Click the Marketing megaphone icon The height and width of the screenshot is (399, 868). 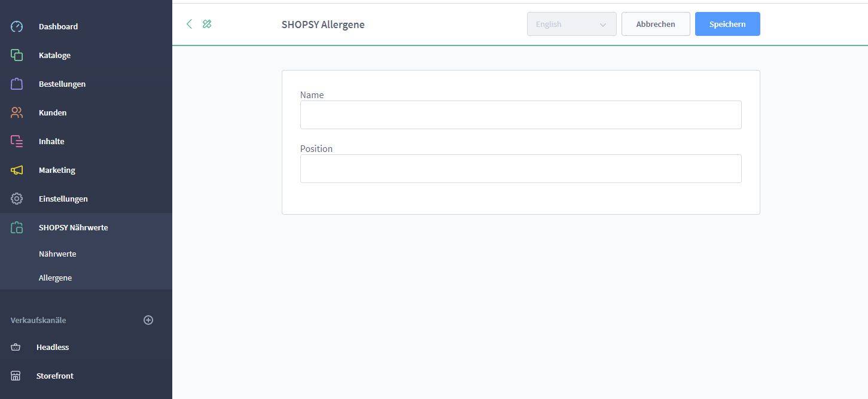pos(17,170)
